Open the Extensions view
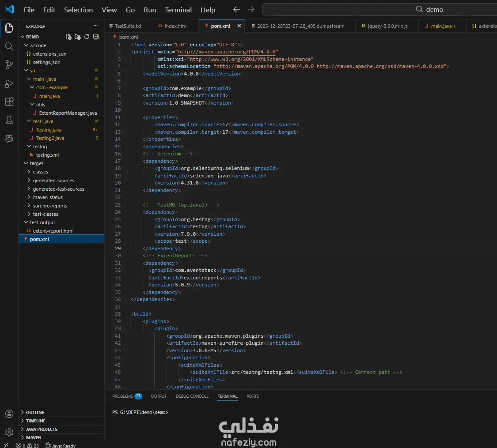Image resolution: width=497 pixels, height=448 pixels. 9,102
